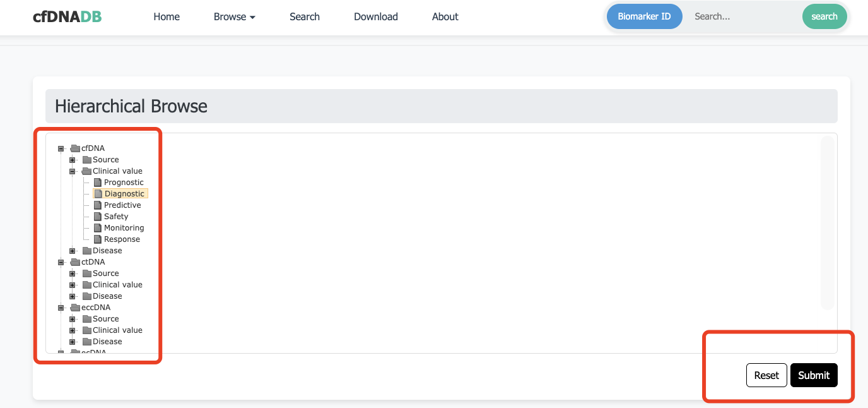Click the Source folder icon under eccDNA
This screenshot has width=868, height=408.
87,319
